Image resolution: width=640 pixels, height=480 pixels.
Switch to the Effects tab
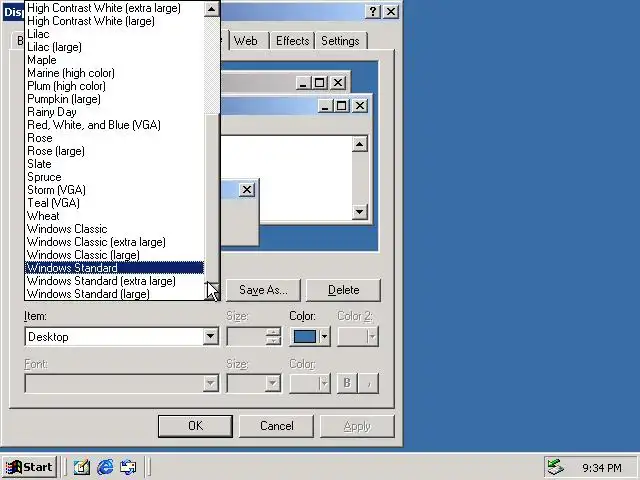coord(292,41)
